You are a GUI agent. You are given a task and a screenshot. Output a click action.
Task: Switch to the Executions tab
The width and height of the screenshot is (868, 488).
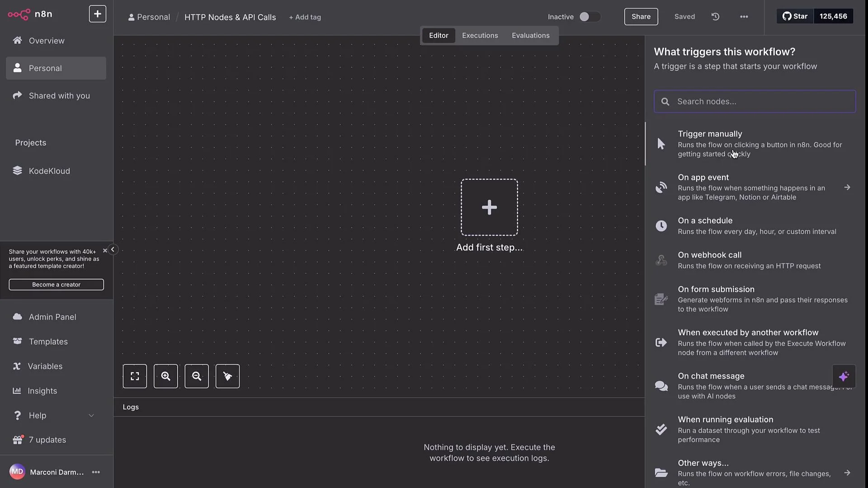pos(480,35)
